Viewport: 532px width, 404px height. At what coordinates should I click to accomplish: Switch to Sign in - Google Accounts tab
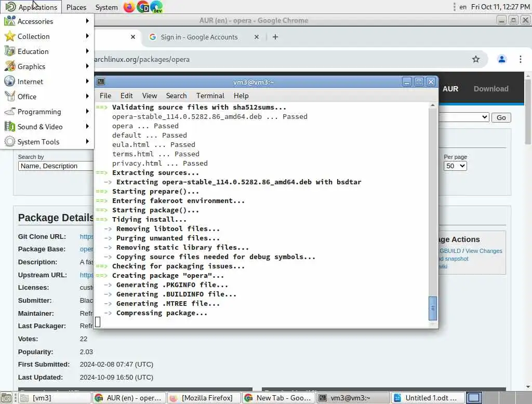205,37
